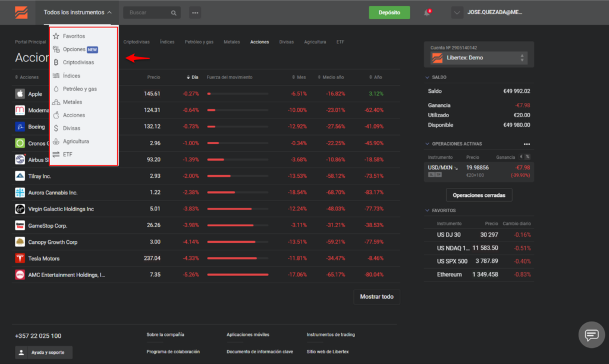
Task: Click the Airbus stock logo
Action: click(20, 159)
